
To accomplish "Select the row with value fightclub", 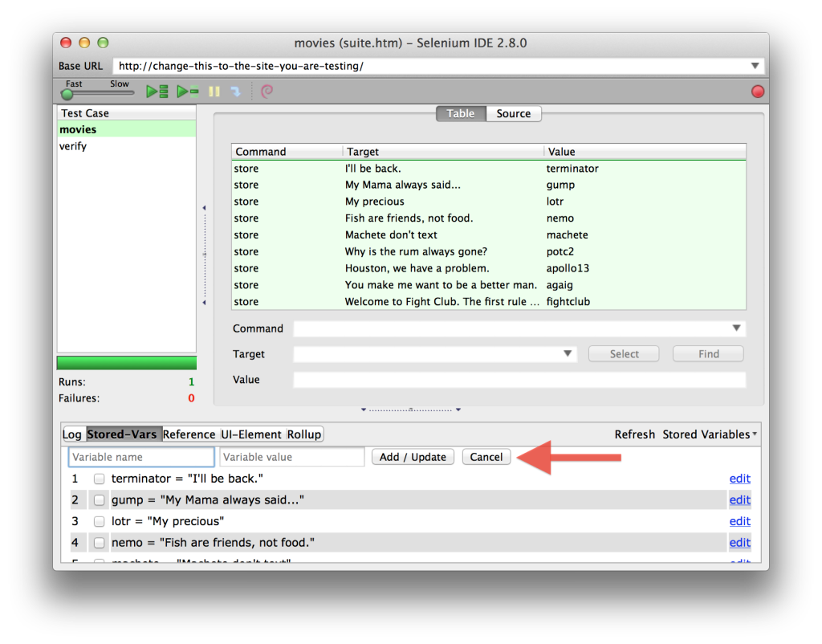I will coord(489,302).
